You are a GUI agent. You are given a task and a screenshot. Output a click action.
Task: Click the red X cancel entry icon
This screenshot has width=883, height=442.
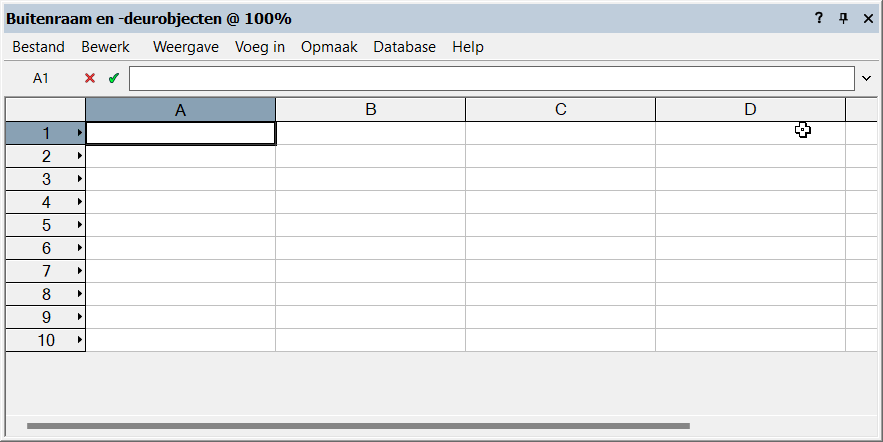(90, 78)
